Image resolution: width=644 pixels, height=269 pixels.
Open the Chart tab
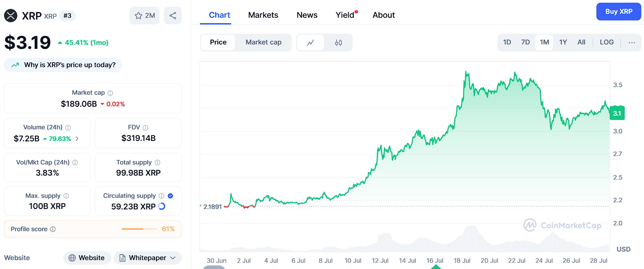click(220, 15)
